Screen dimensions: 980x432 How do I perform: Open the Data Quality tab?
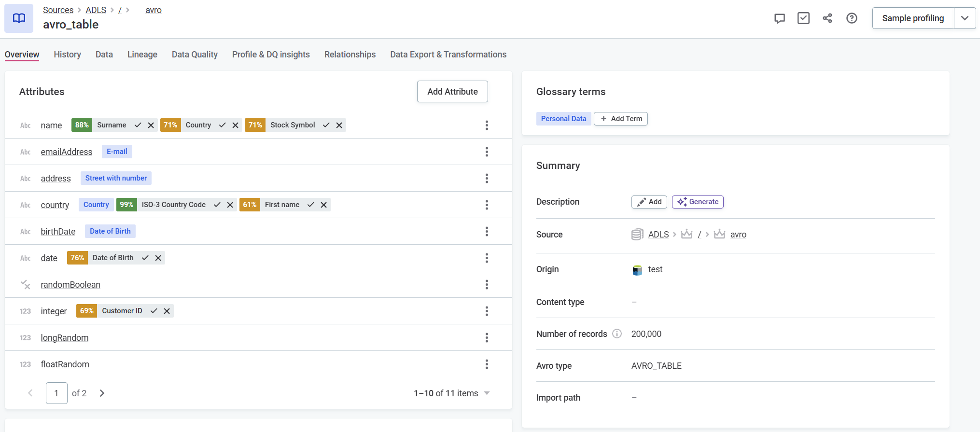(195, 55)
